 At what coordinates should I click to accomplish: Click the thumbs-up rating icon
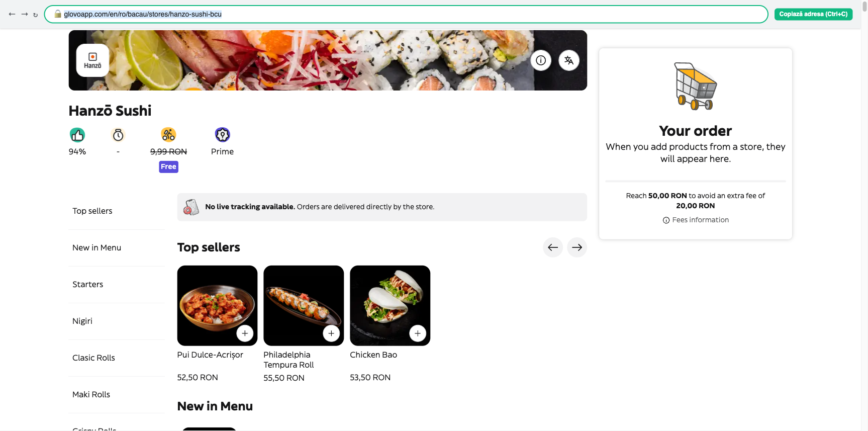point(77,135)
